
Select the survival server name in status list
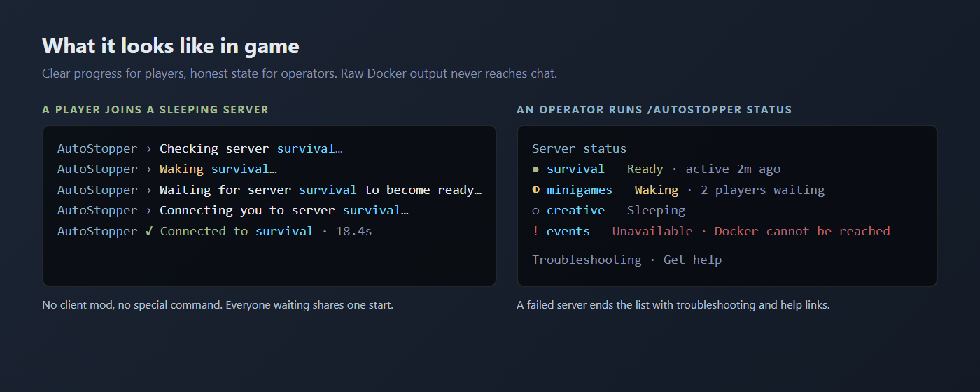(575, 169)
